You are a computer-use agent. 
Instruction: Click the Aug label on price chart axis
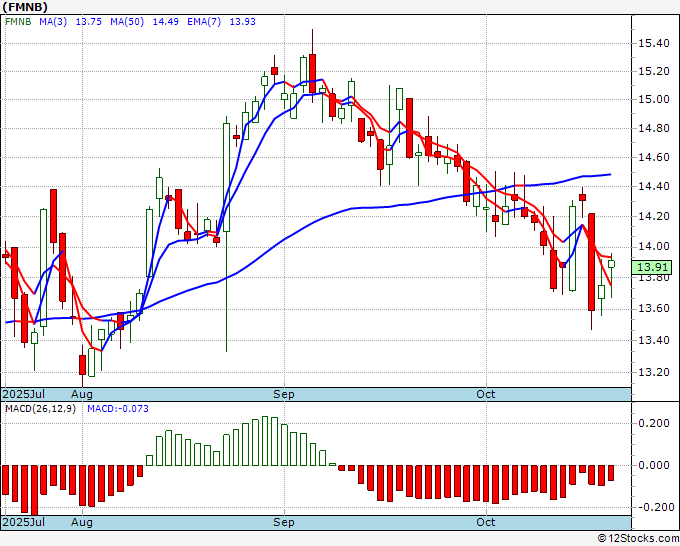pos(82,394)
